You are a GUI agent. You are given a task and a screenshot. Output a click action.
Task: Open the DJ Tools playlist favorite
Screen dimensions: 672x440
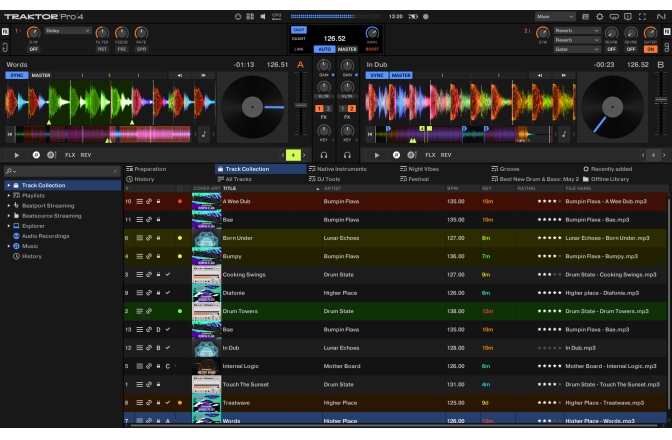pos(324,179)
